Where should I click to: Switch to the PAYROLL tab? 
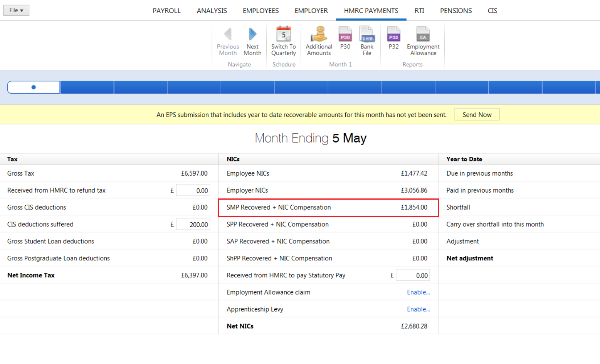click(166, 11)
